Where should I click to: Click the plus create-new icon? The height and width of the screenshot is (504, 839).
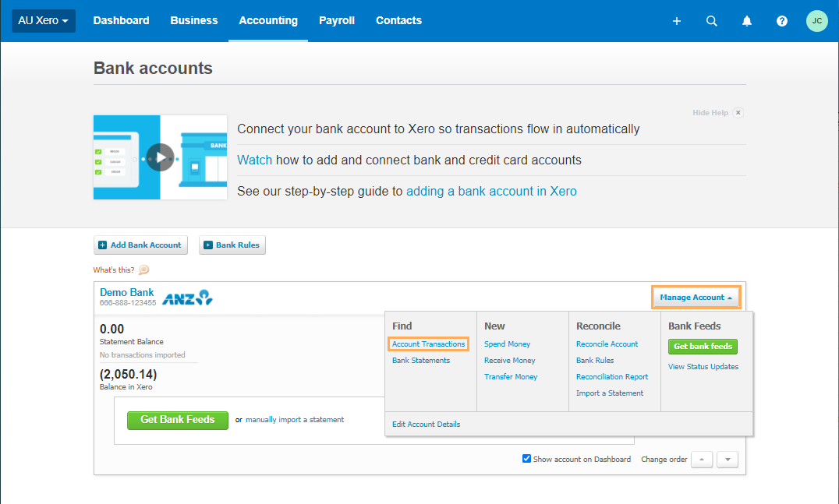click(x=676, y=21)
